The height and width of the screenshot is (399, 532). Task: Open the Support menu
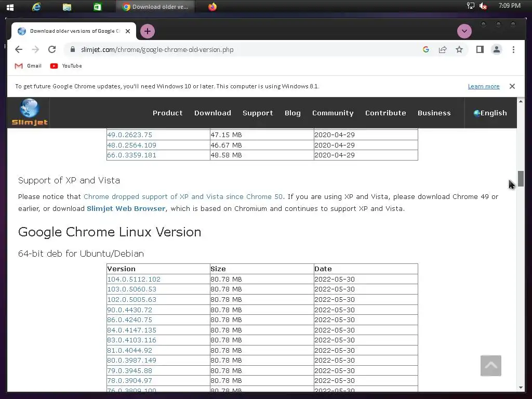258,113
